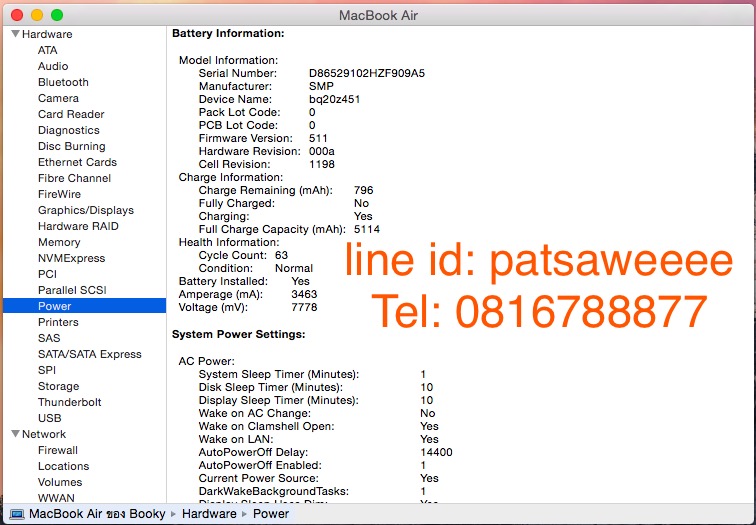The image size is (756, 525).
Task: Click the System Power Settings heading
Action: pos(239,334)
